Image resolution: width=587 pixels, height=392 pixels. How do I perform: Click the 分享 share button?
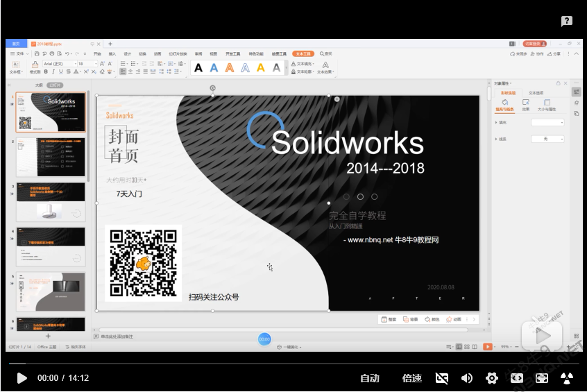coord(554,54)
